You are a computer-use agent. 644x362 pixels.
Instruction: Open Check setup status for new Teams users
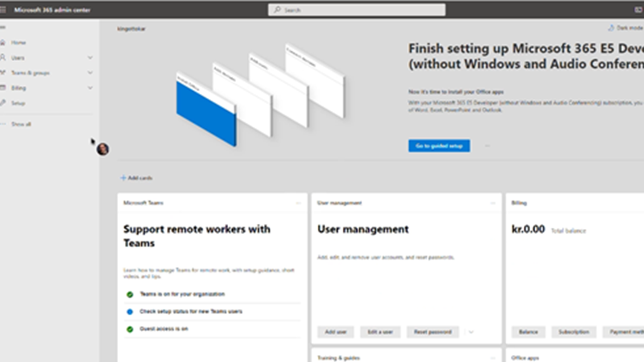click(x=191, y=311)
